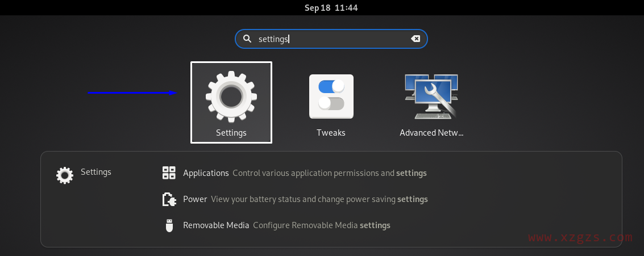Open the "Applications" settings result
Screen dimensions: 644x256
click(206, 173)
